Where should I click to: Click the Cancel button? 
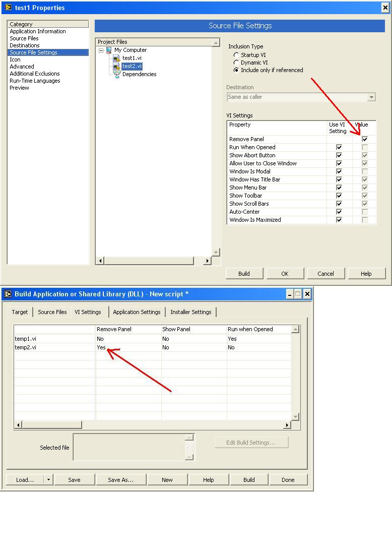[x=325, y=274]
